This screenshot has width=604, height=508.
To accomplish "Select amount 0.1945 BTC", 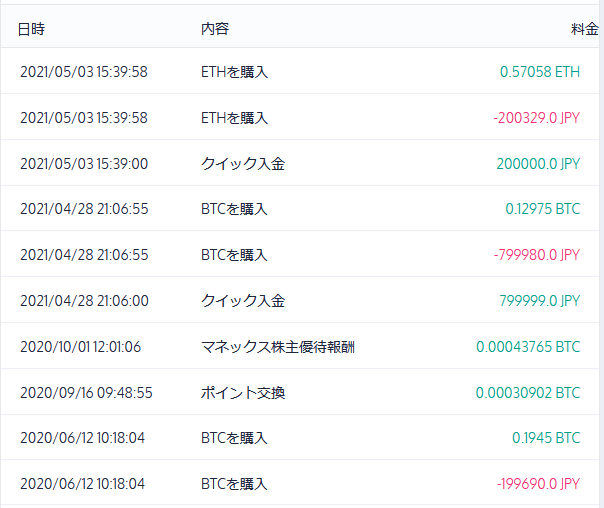I will pos(546,438).
